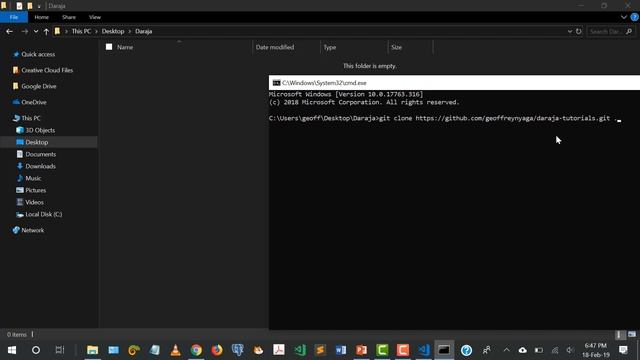Open Firefox from the taskbar
640x360 pixels.
217,350
